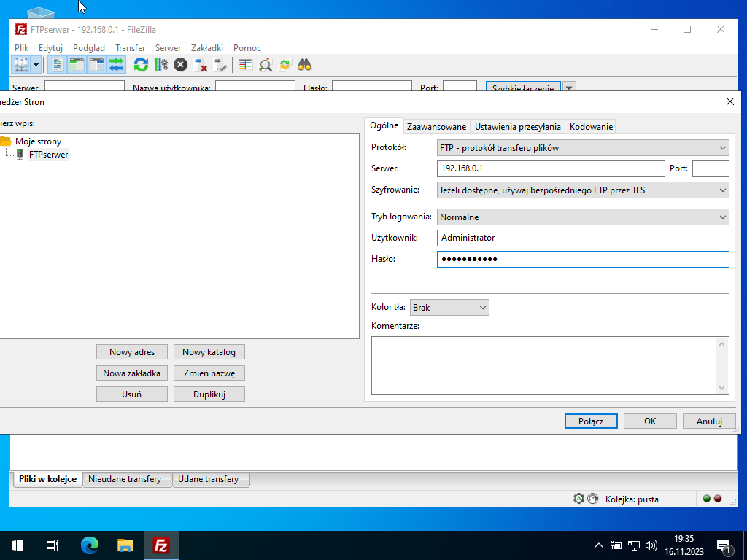Open the Pomoc menu
The image size is (747, 560).
[247, 47]
